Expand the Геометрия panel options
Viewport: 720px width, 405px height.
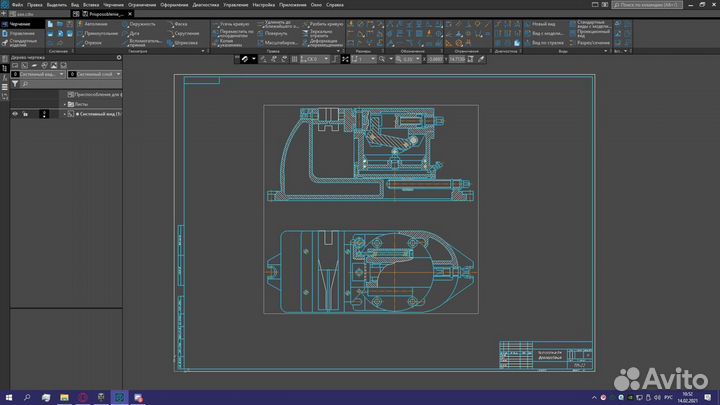(202, 51)
